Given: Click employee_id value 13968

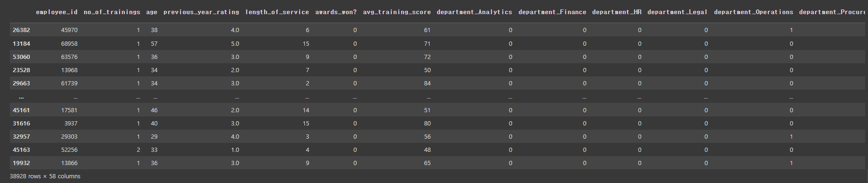Looking at the screenshot, I should click(x=69, y=70).
